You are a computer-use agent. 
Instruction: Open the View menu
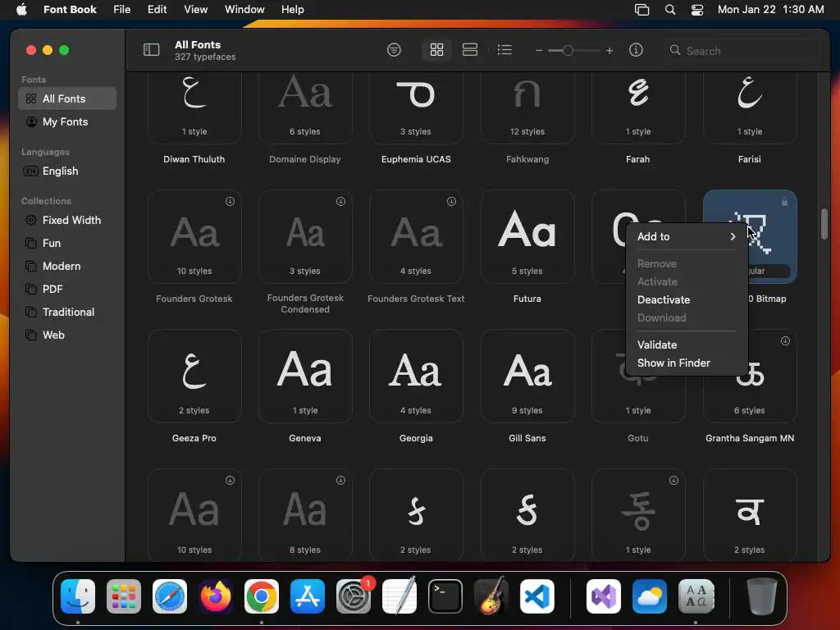(195, 10)
